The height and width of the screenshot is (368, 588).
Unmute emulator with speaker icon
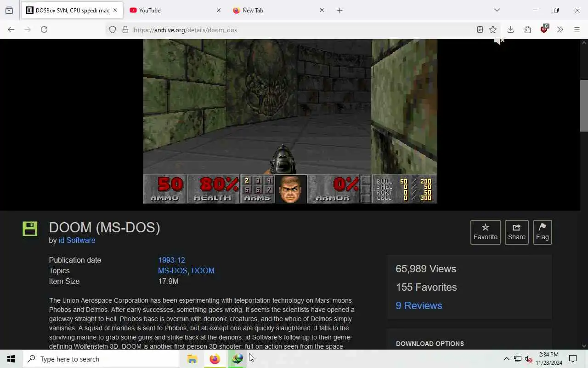pyautogui.click(x=499, y=41)
